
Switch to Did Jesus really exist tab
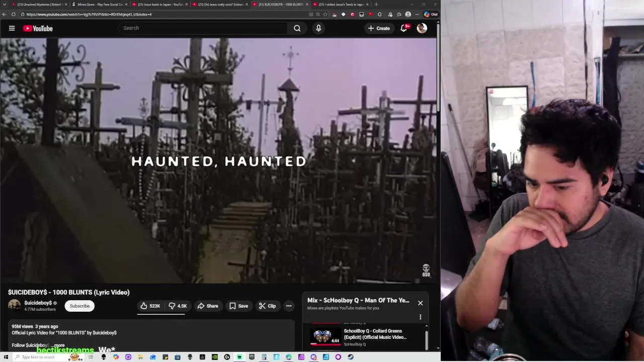[x=220, y=5]
